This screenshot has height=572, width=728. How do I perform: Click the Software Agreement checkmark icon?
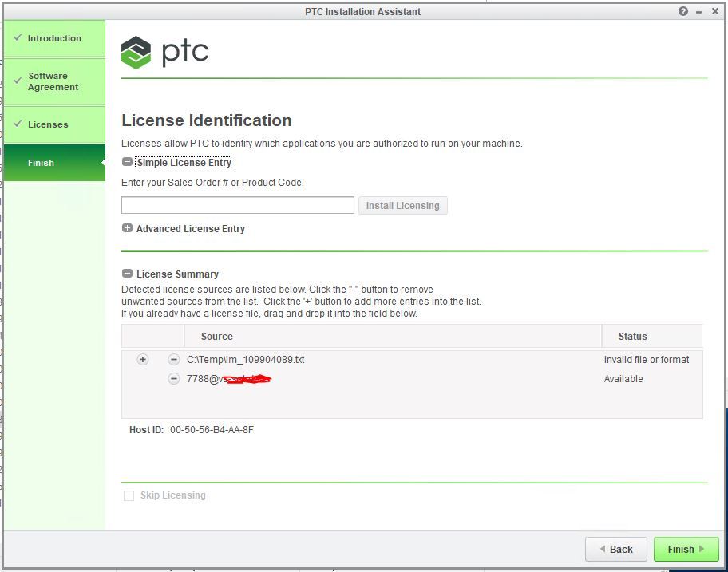[x=18, y=81]
